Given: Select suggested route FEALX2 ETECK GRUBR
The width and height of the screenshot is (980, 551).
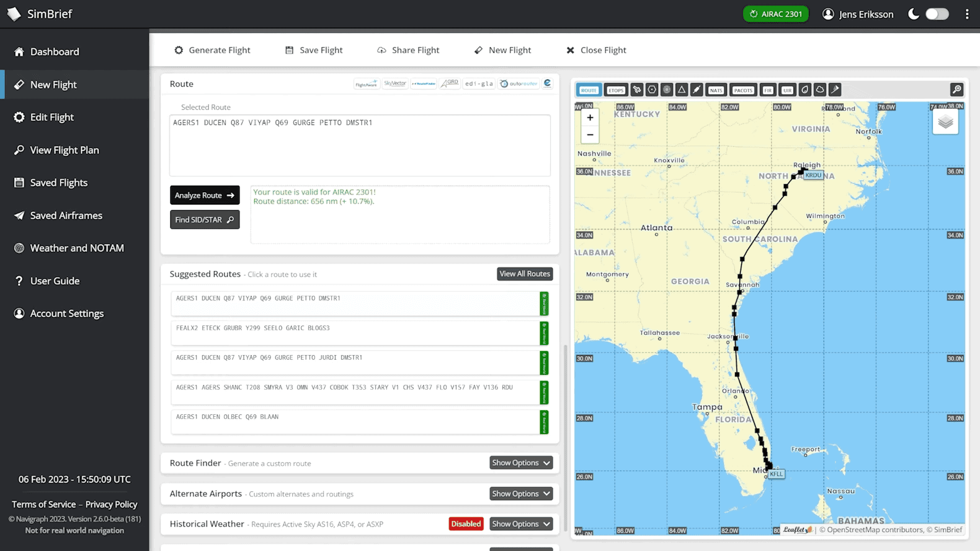Looking at the screenshot, I should [360, 333].
